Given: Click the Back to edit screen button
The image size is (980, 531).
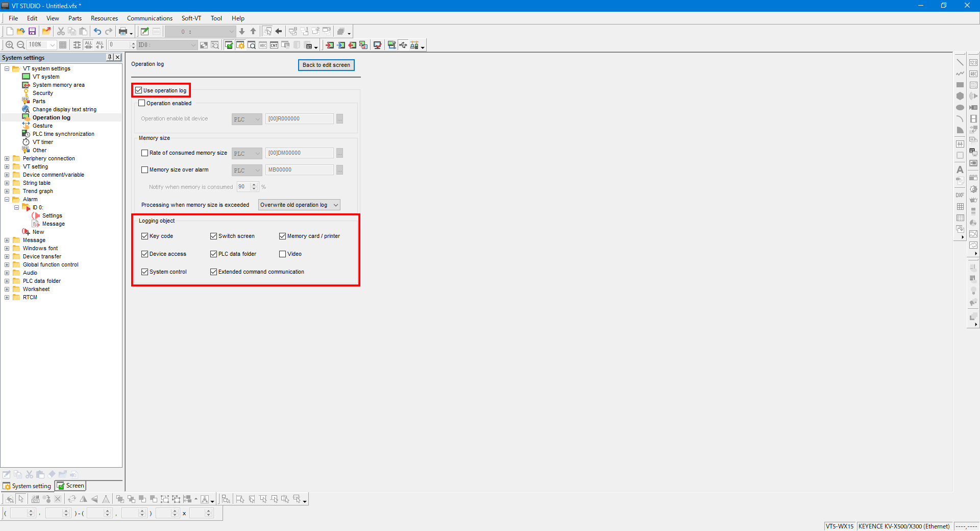Looking at the screenshot, I should (326, 65).
